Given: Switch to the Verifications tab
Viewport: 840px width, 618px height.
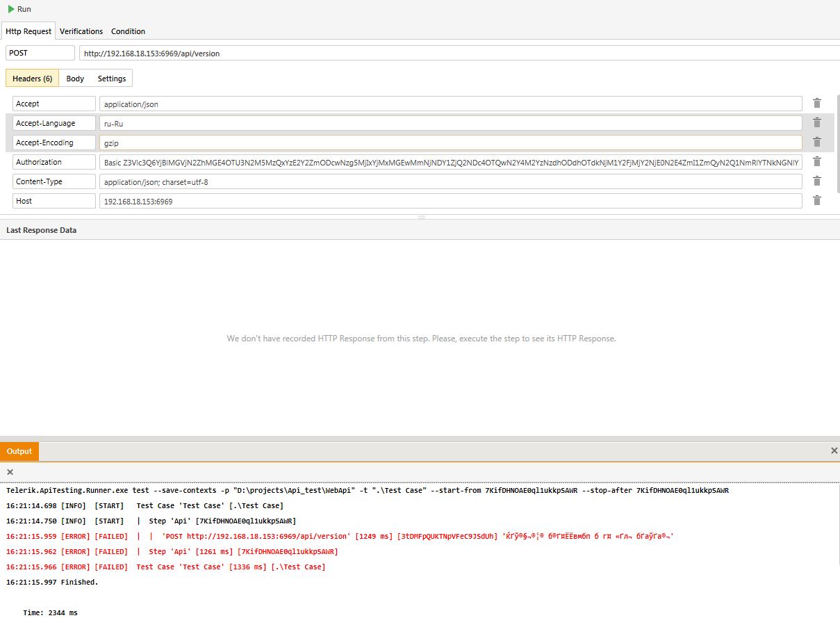Looking at the screenshot, I should (81, 31).
